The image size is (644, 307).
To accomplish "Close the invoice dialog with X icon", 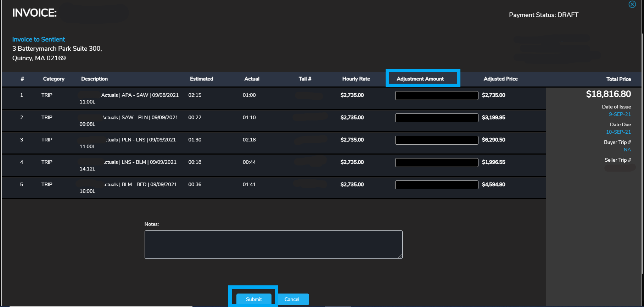I will 632,4.
